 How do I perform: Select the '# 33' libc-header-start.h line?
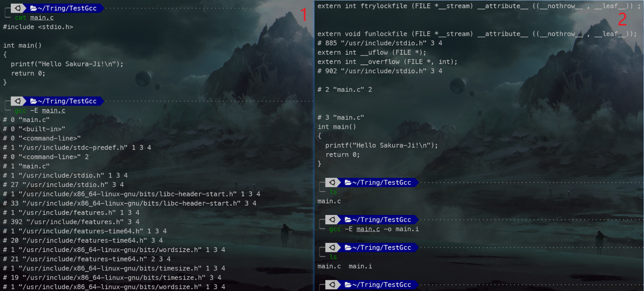pos(130,203)
